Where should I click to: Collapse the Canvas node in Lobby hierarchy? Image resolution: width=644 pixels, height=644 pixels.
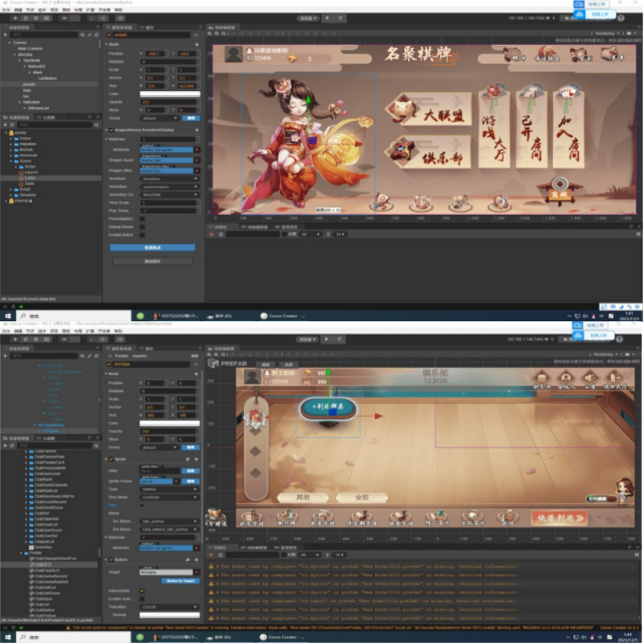10,43
